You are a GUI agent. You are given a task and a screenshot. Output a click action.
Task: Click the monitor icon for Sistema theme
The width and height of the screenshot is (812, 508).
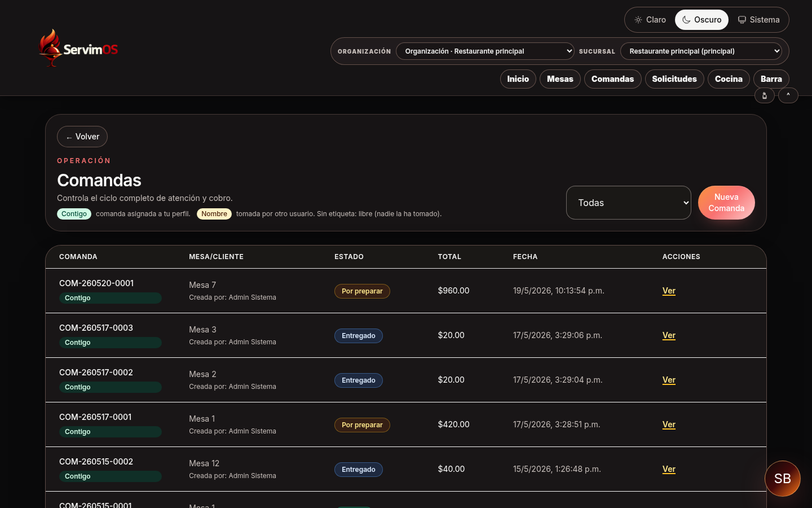(x=742, y=20)
